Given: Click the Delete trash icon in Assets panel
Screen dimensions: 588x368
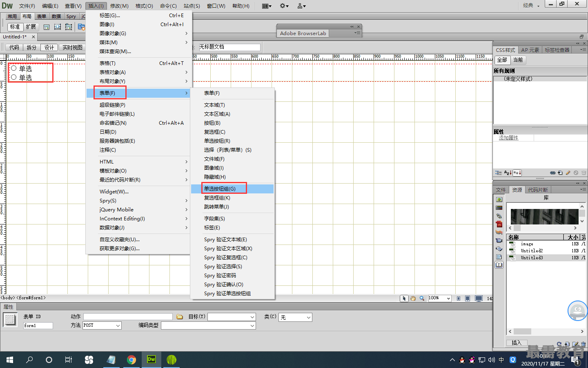Looking at the screenshot, I should (583, 344).
